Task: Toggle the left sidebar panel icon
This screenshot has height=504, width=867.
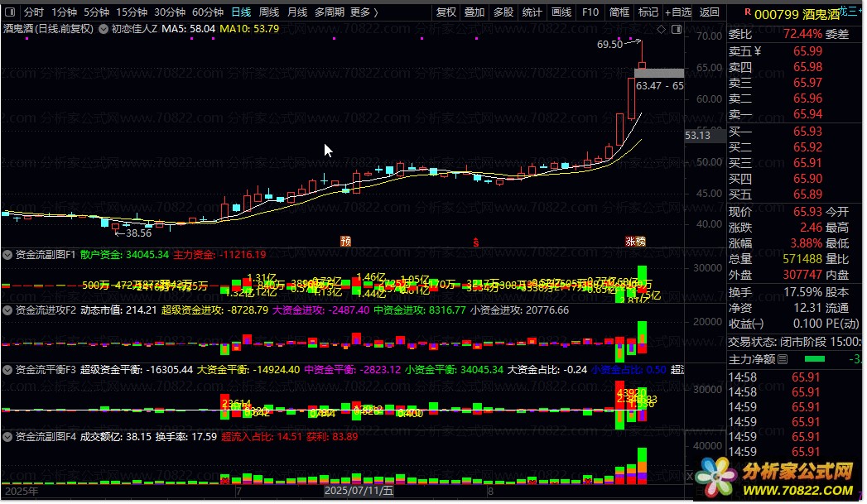Action: 10,12
